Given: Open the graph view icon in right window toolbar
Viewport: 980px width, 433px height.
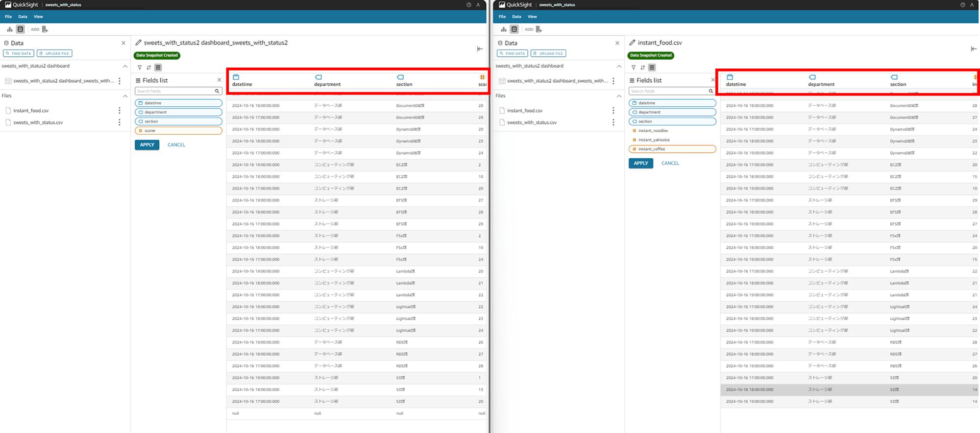Looking at the screenshot, I should [504, 29].
